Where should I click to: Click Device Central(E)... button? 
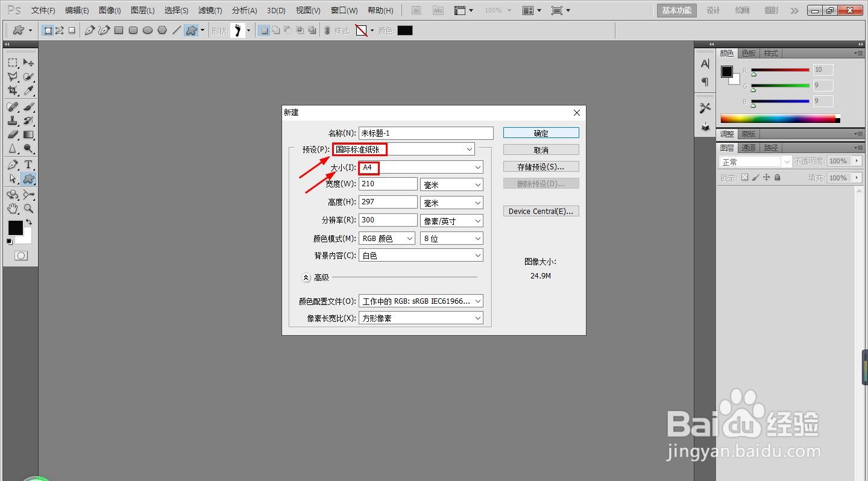tap(541, 212)
